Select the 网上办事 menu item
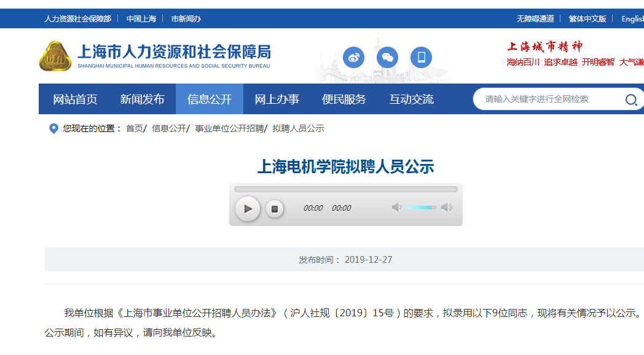This screenshot has height=355, width=644. click(x=277, y=99)
